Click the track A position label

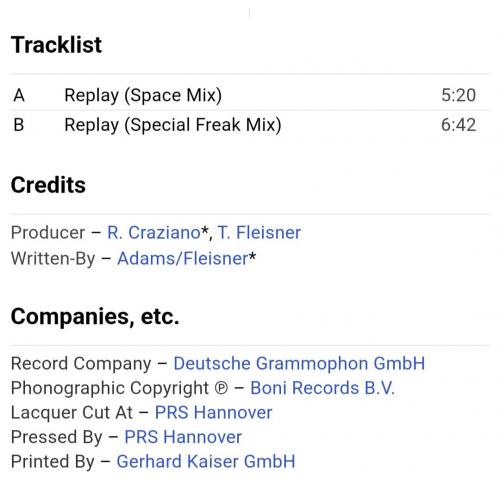point(19,95)
